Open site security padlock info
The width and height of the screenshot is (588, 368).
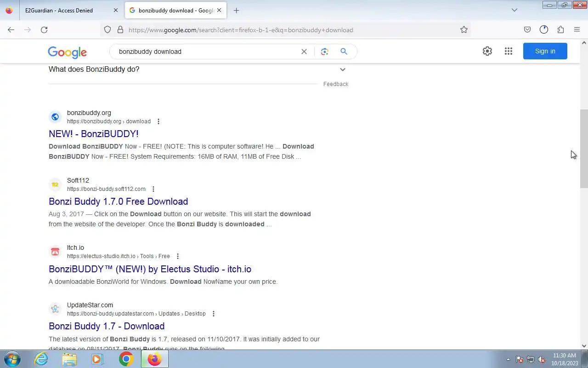[x=120, y=30]
